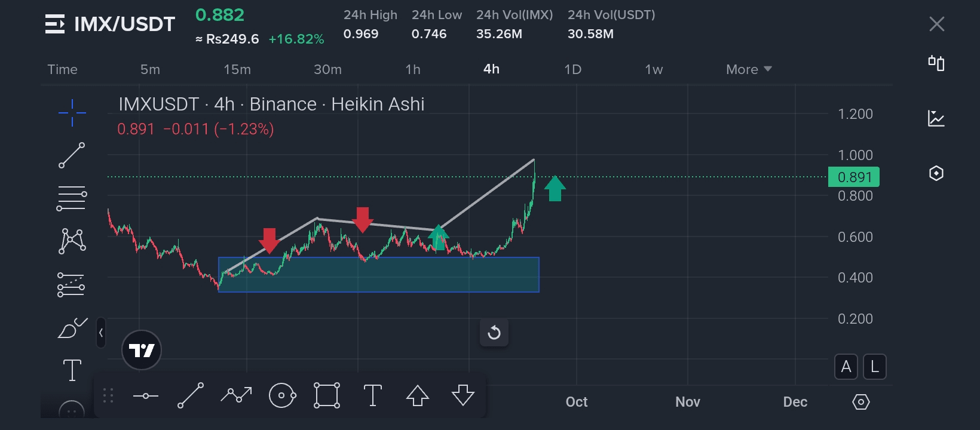Open the IMX/USDT pair selector menu

point(55,24)
